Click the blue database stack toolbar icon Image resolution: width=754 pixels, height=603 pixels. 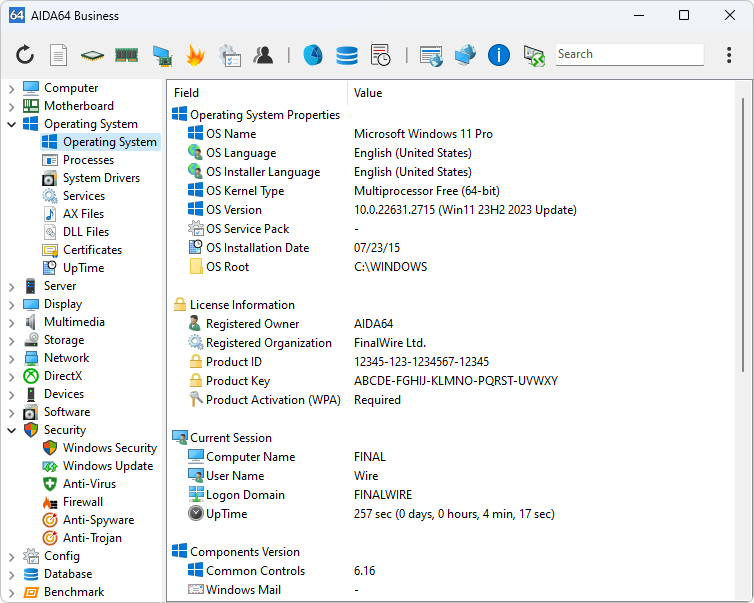click(347, 55)
